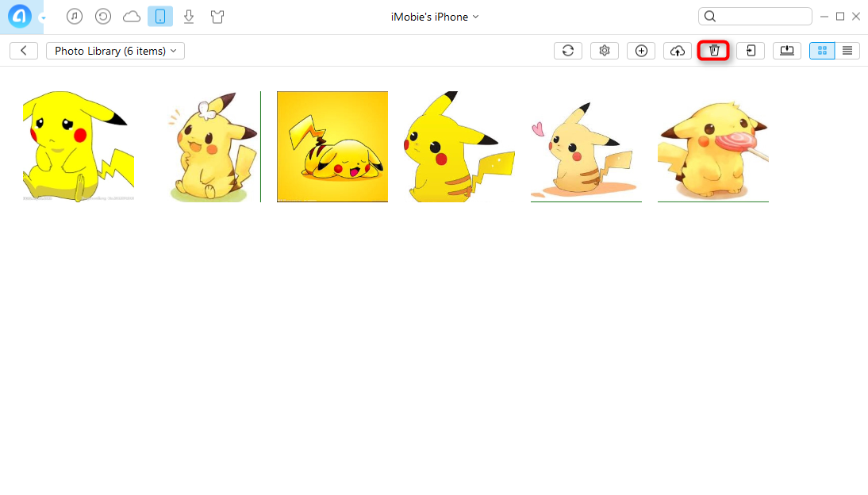Select the Pikachu holding lollipop photo
The width and height of the screenshot is (868, 495).
click(x=713, y=147)
